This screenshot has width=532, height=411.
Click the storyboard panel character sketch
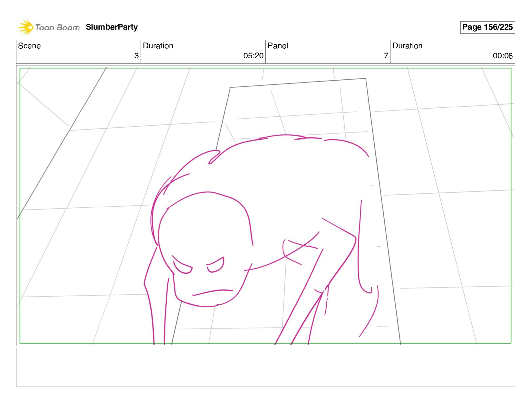tap(261, 239)
